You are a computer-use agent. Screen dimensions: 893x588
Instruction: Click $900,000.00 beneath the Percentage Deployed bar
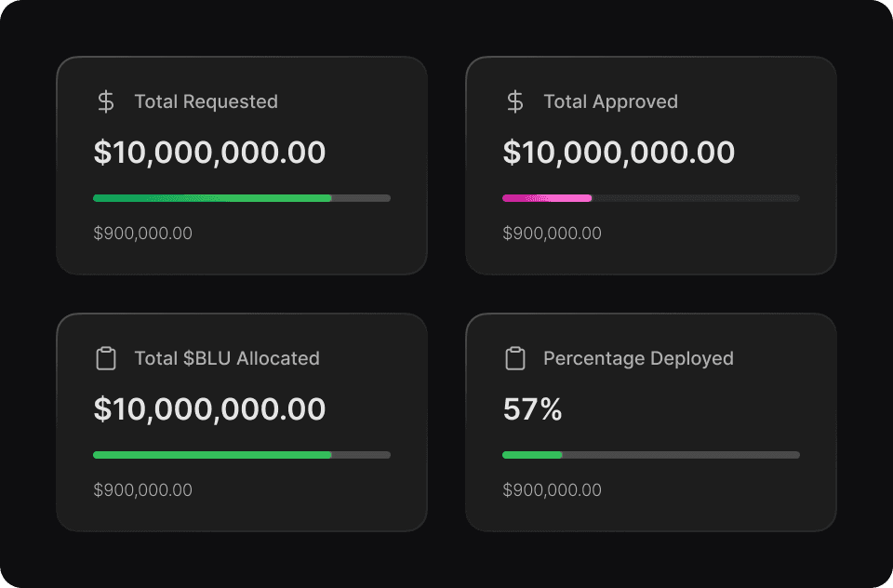click(552, 490)
